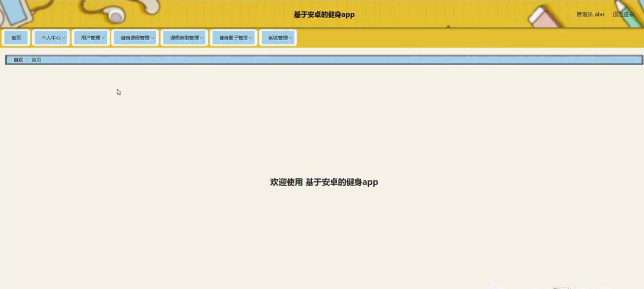Expand the 用户管理 navigation dropdown

[91, 38]
